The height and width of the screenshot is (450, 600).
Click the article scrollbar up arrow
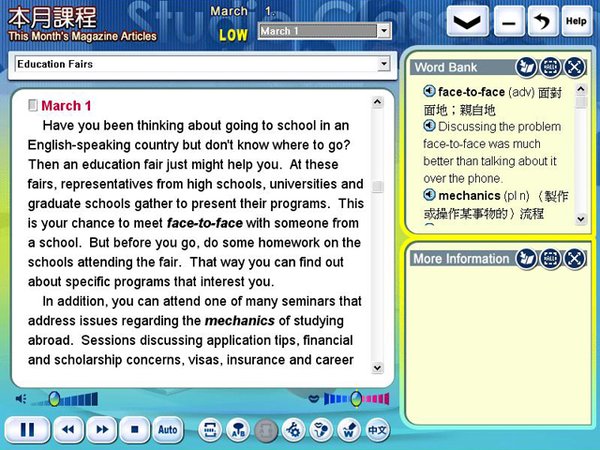click(x=377, y=102)
